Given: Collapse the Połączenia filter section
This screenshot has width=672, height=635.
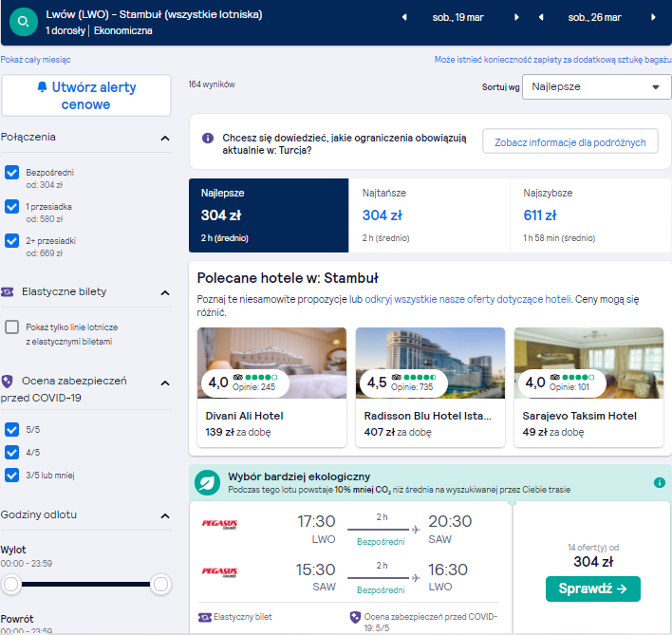Looking at the screenshot, I should click(165, 138).
